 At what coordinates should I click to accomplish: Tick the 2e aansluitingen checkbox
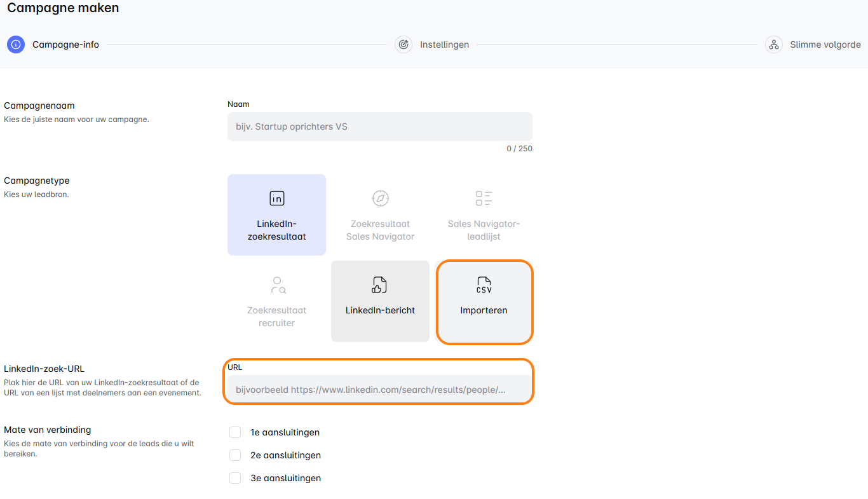(235, 455)
